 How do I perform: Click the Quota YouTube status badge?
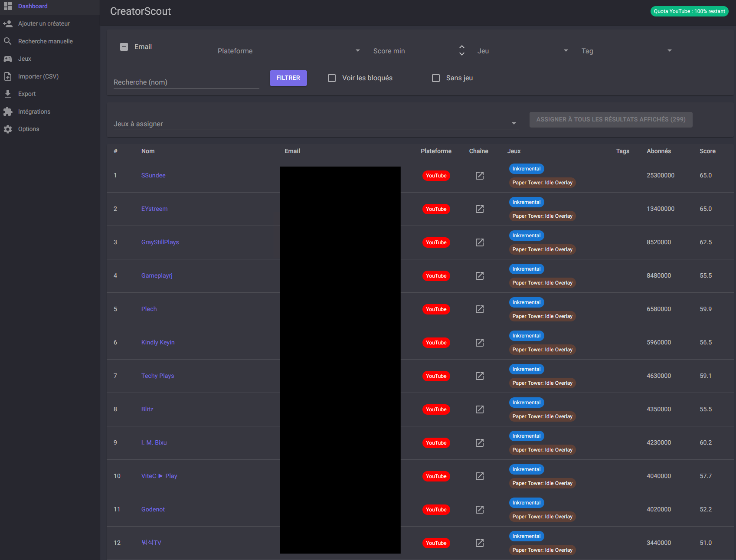690,11
